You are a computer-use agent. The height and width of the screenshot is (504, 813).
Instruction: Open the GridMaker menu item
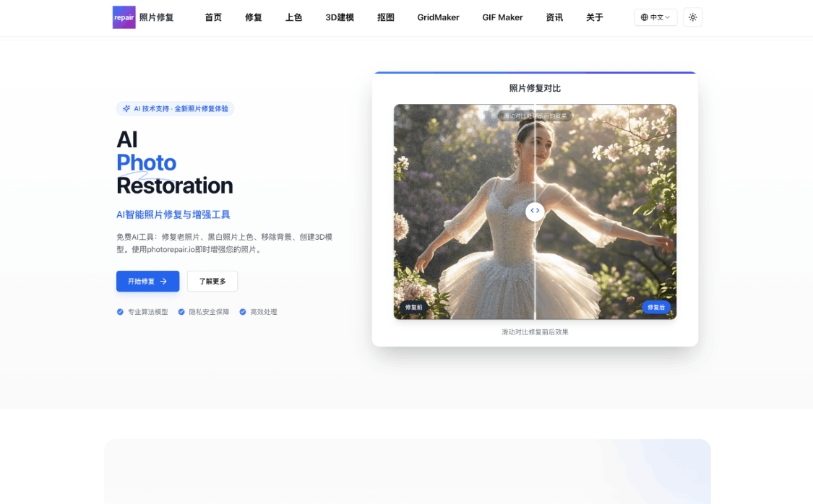pyautogui.click(x=438, y=17)
